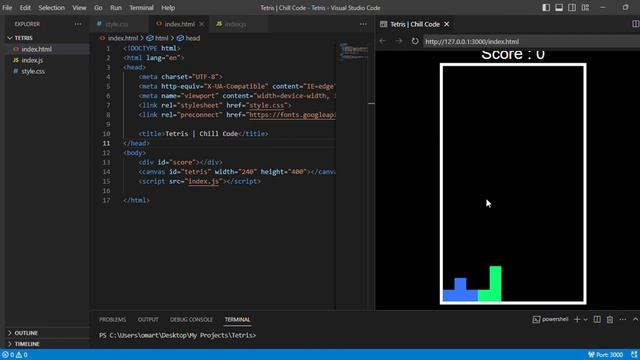Screen dimensions: 640x360
Task: Click the style.css href link in code
Action: 267,105
